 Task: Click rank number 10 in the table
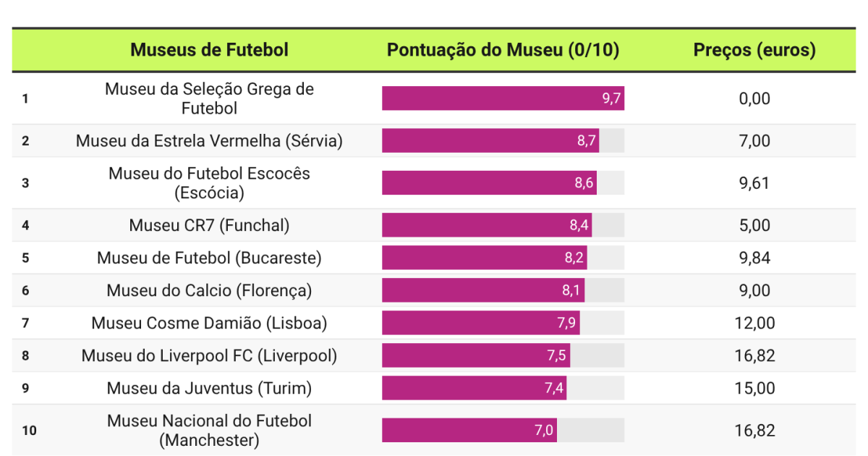pyautogui.click(x=29, y=431)
